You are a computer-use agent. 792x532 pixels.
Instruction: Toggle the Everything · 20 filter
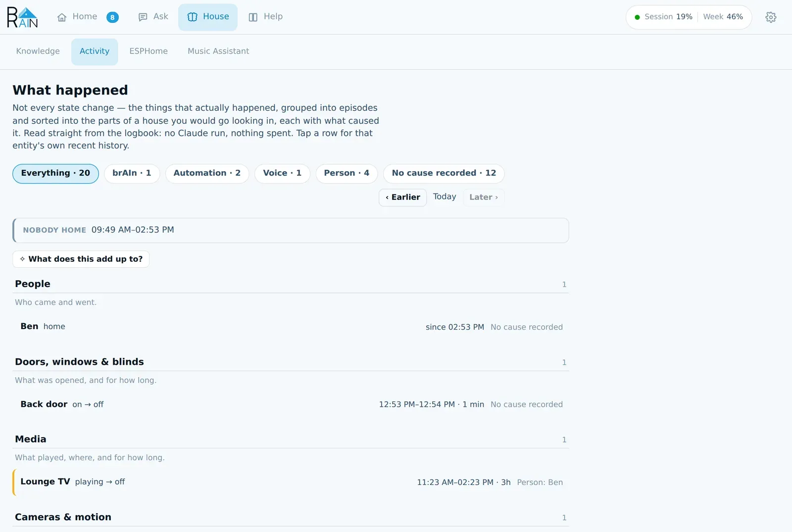55,173
